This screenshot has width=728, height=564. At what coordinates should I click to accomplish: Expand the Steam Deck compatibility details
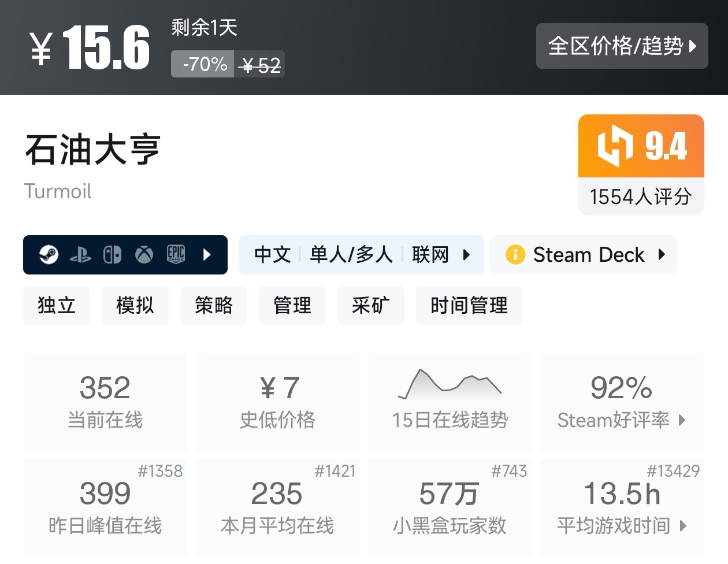(x=662, y=254)
